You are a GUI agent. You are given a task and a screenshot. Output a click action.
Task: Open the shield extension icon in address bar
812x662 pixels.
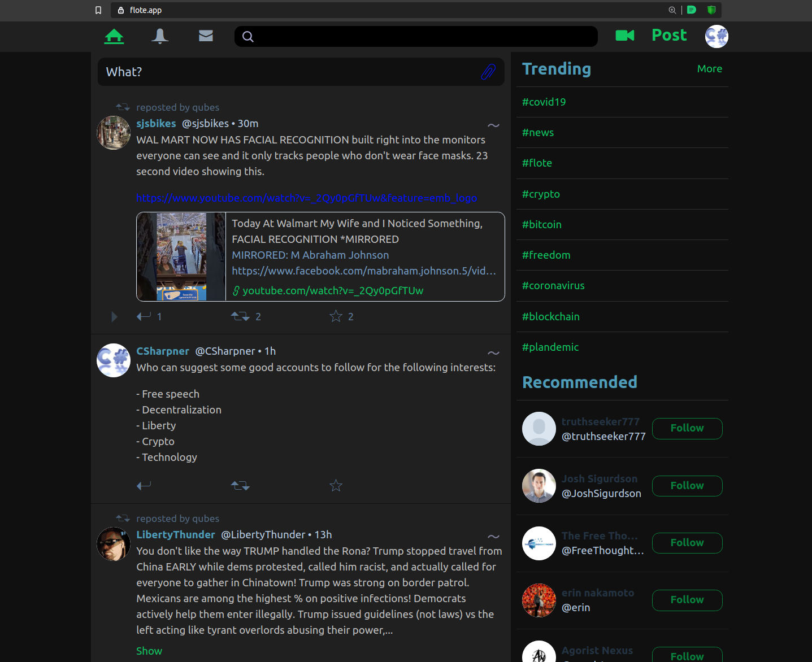coord(711,10)
